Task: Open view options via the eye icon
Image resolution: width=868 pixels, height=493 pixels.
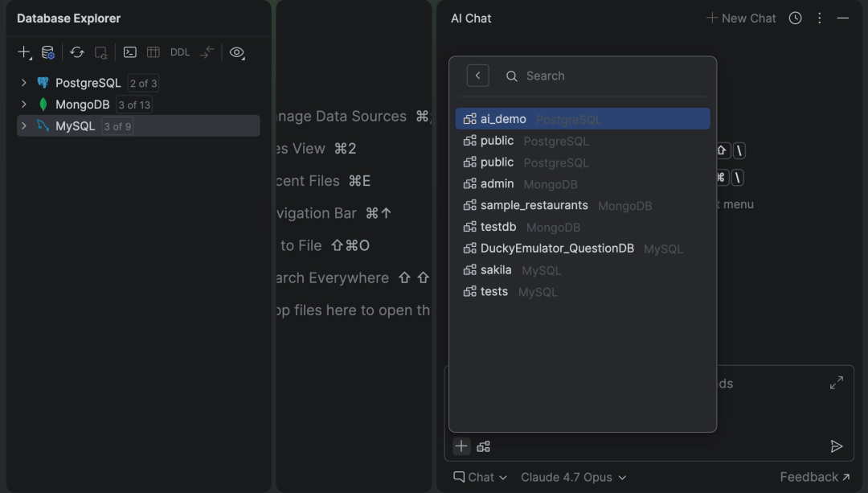Action: [x=237, y=52]
